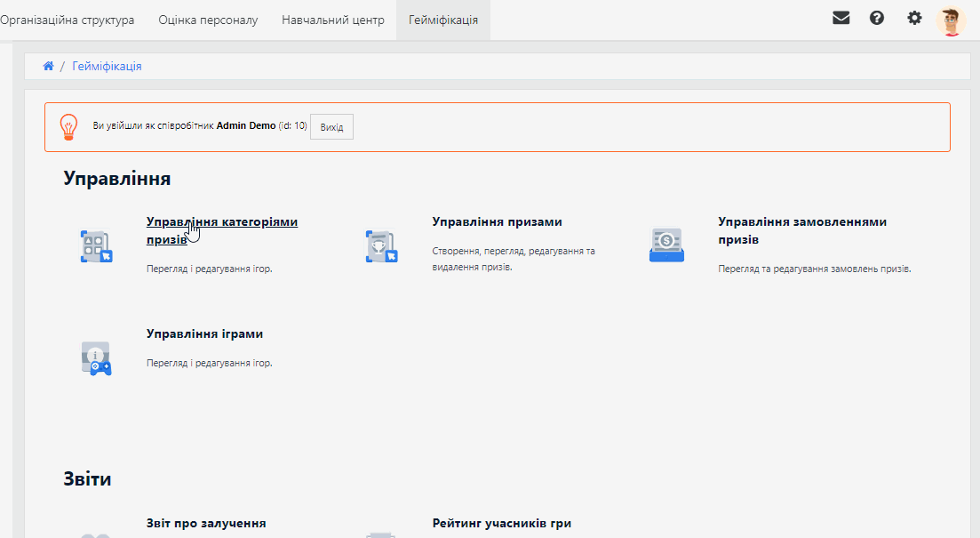Click the Звіти section heading
Screen dimensions: 980x538
click(87, 479)
